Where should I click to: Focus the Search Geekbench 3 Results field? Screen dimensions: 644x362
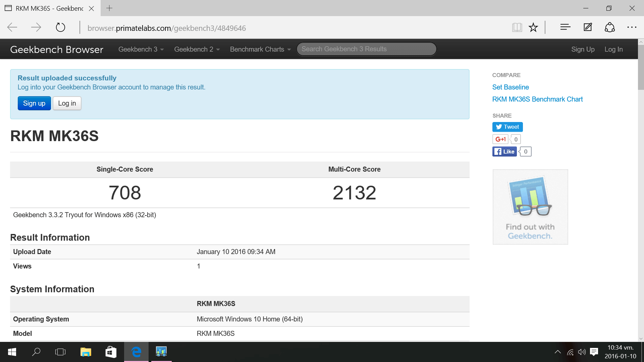[366, 49]
